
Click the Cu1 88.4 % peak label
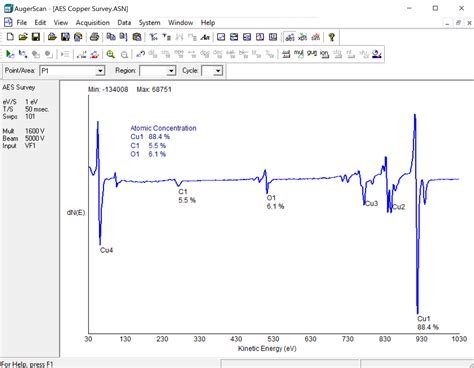click(428, 323)
